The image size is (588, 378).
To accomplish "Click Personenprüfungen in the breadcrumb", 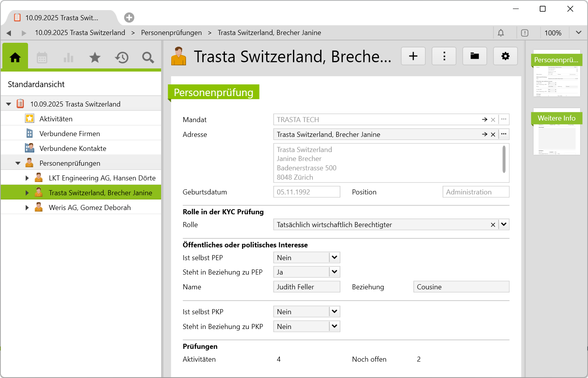I will click(171, 33).
